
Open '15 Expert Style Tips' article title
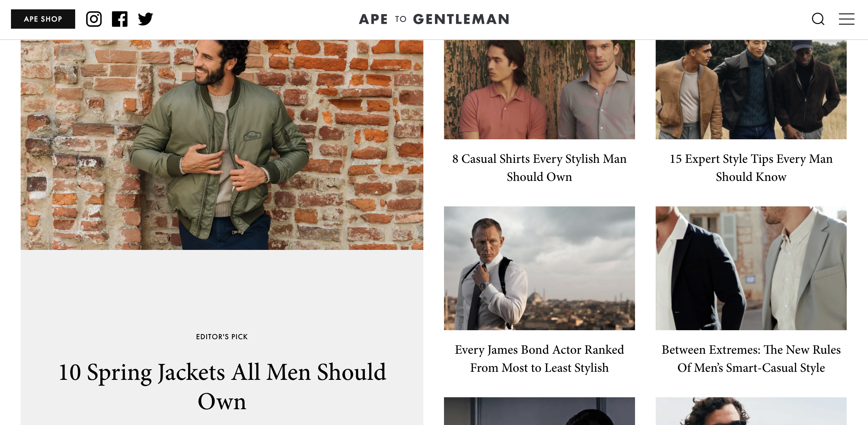(x=751, y=168)
